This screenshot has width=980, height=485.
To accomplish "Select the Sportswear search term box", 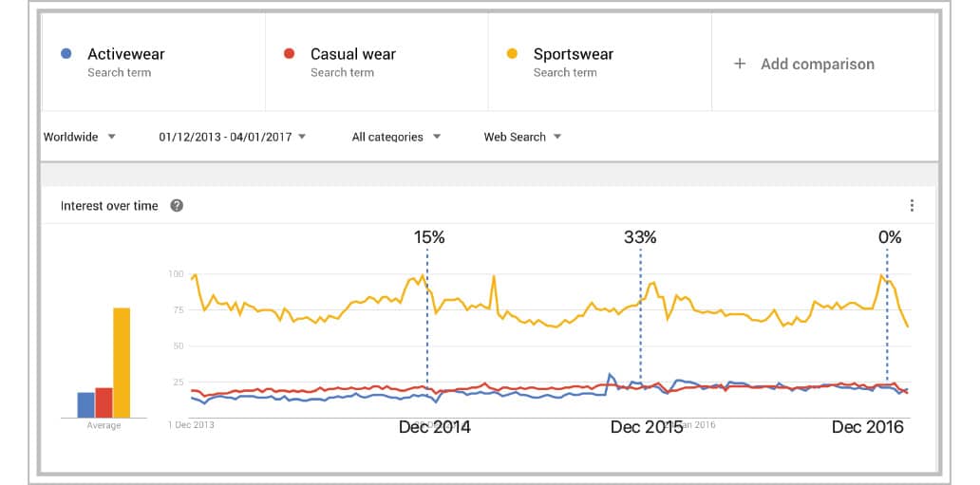I will 600,63.
